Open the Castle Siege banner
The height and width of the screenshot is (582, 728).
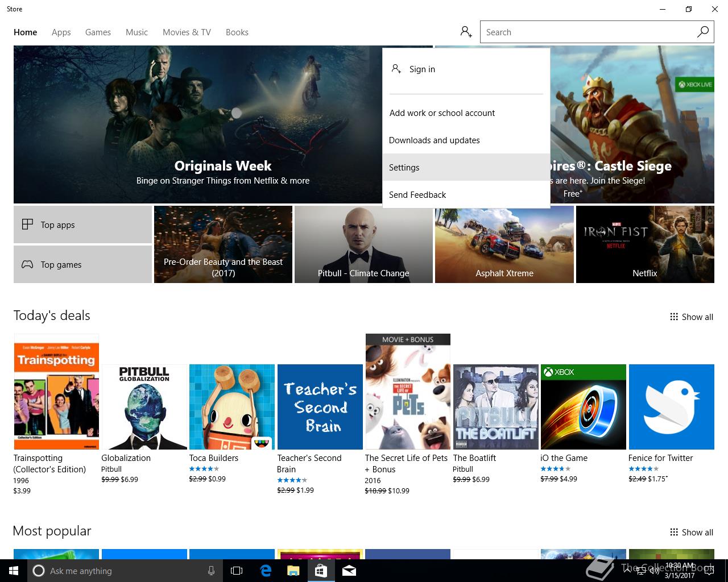[x=632, y=124]
